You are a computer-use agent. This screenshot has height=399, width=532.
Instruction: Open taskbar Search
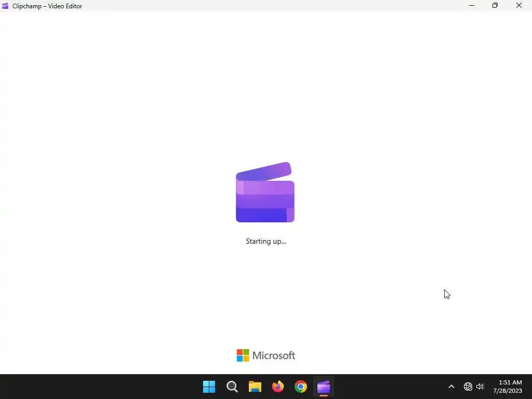tap(232, 387)
